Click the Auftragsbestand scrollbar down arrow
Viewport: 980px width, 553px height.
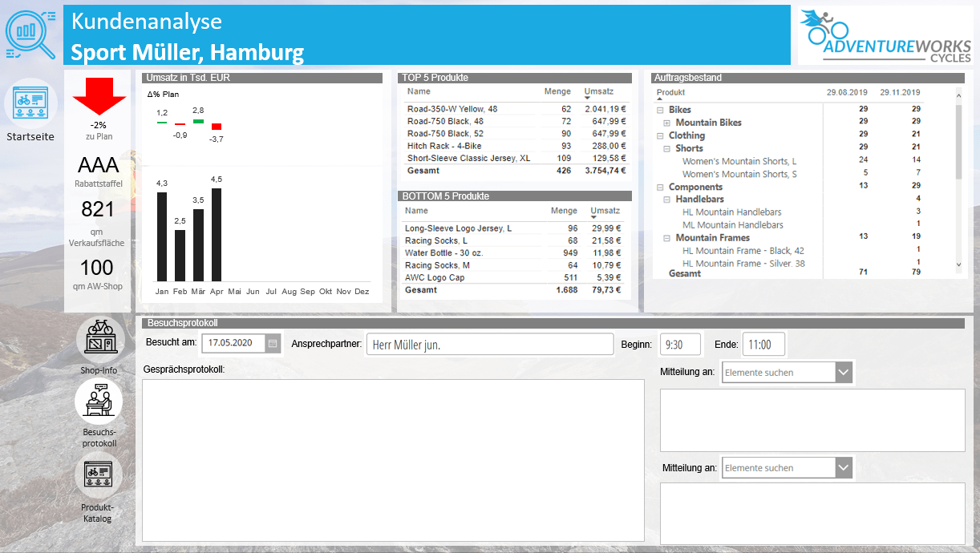(958, 264)
